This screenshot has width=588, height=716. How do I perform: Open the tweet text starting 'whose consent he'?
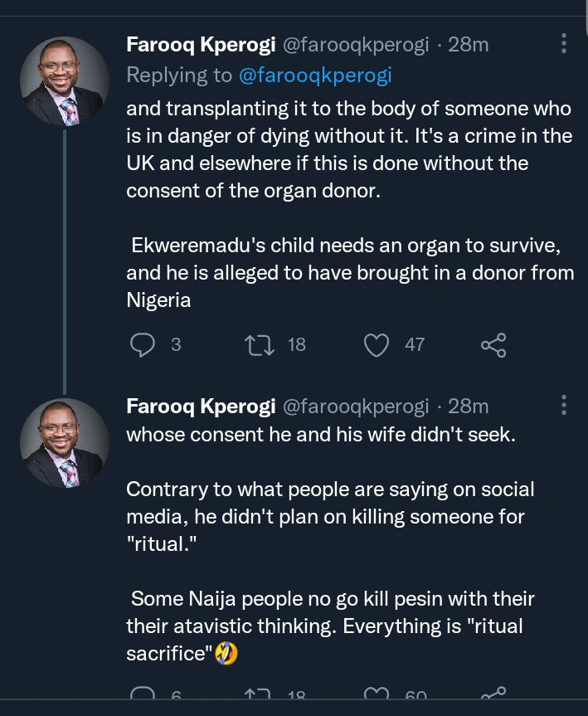click(320, 436)
